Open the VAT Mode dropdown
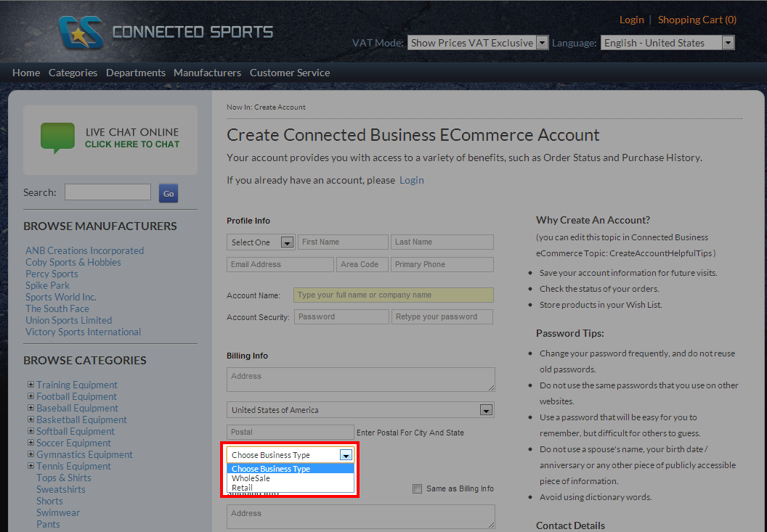767x532 pixels. (542, 43)
